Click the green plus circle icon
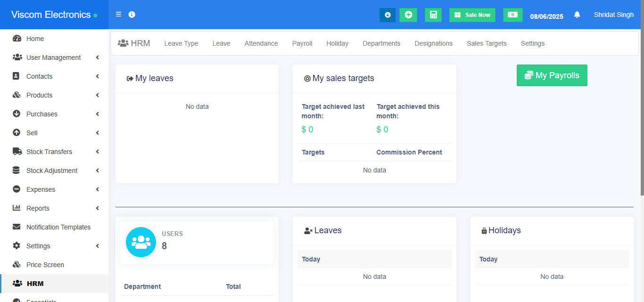This screenshot has height=302, width=644. 408,15
